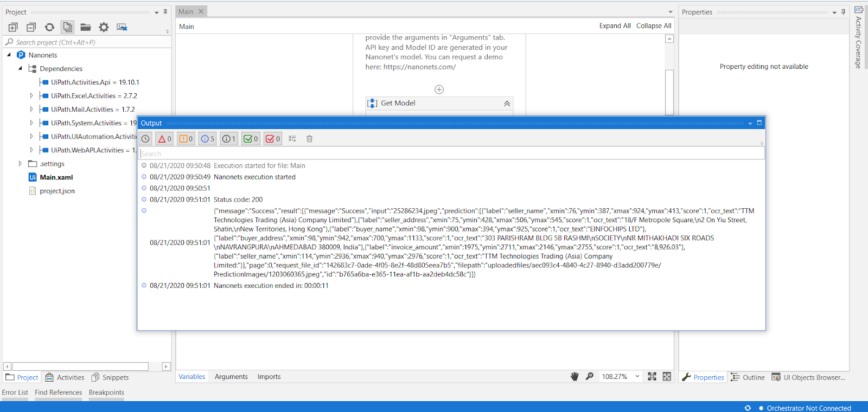868x412 pixels.
Task: Expand the UiPath.Mail.Activities dependency
Action: 31,109
